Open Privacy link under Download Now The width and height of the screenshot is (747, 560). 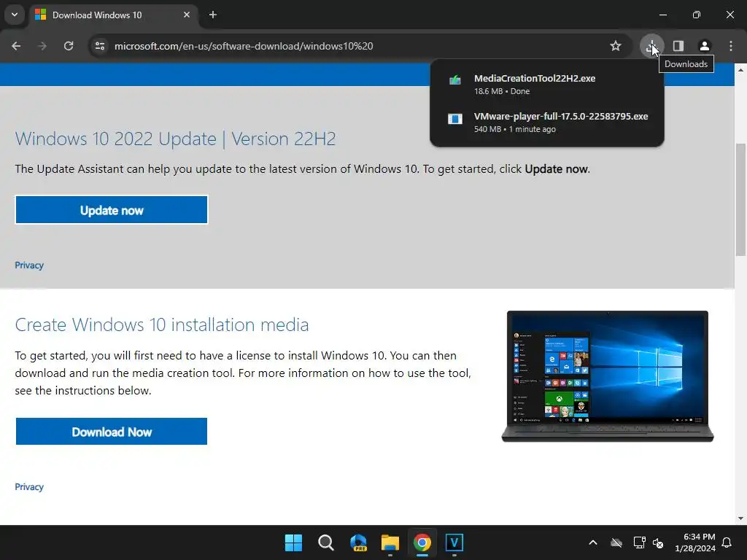(x=29, y=486)
